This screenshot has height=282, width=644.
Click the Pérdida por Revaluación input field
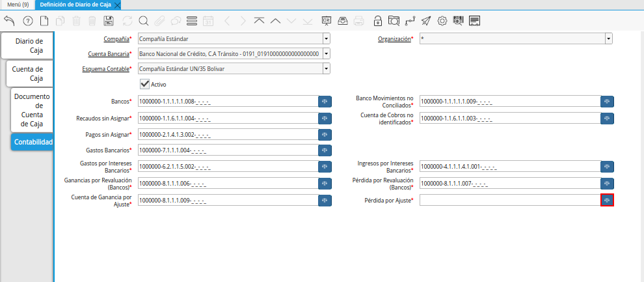pyautogui.click(x=510, y=184)
